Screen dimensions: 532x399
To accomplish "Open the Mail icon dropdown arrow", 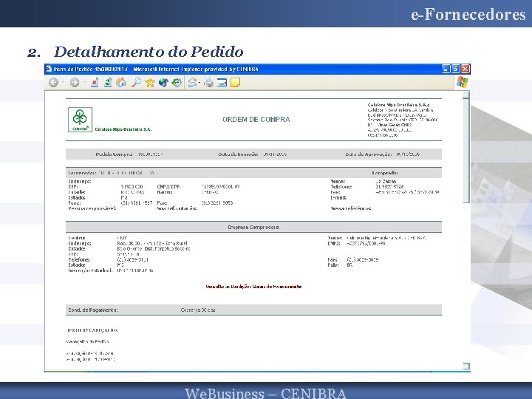I will pos(199,83).
